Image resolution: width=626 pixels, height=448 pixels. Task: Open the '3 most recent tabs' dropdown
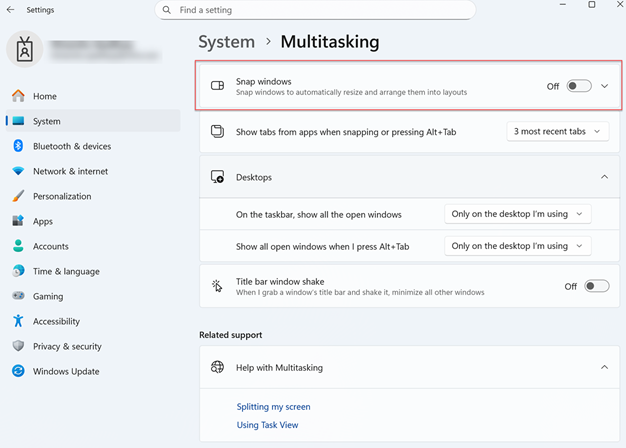click(x=557, y=131)
